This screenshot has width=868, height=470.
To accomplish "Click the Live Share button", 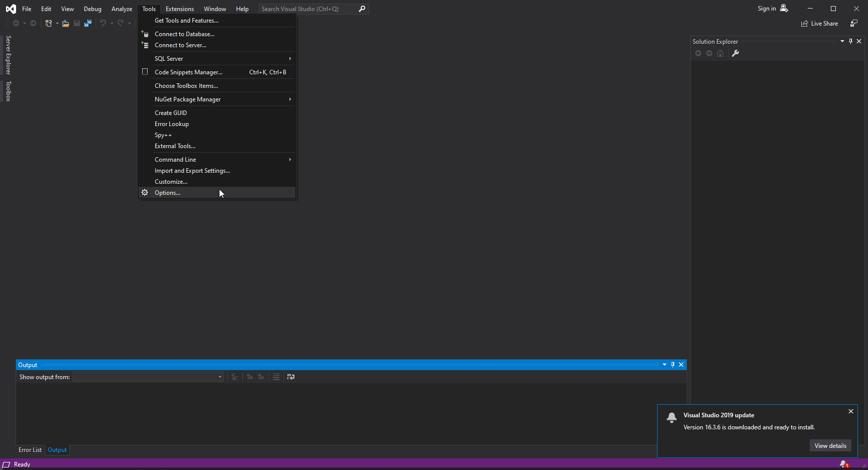I will pyautogui.click(x=819, y=24).
